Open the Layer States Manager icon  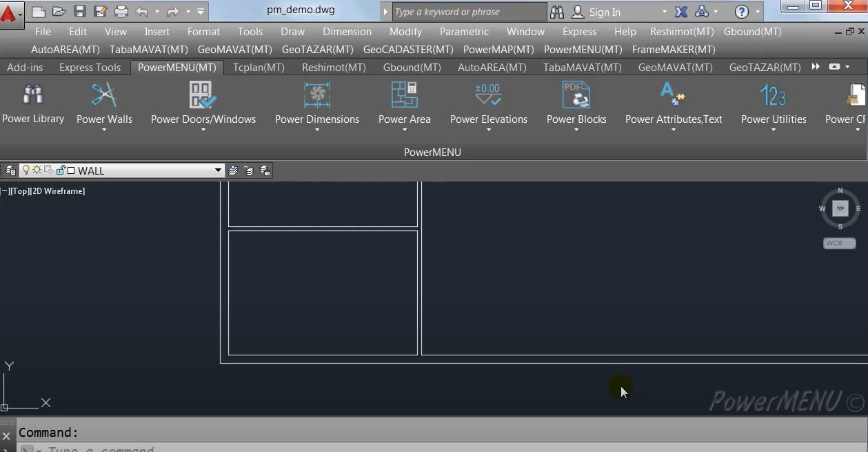[265, 170]
